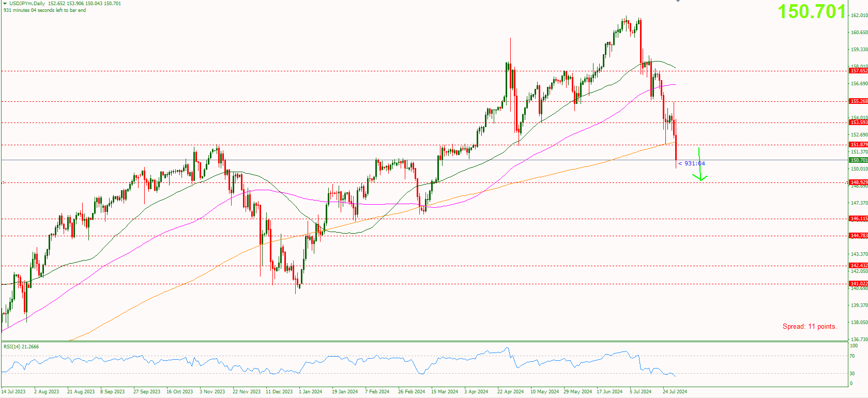The image size is (868, 398).
Task: Click the 7 Feb 2024 date label
Action: [x=377, y=392]
